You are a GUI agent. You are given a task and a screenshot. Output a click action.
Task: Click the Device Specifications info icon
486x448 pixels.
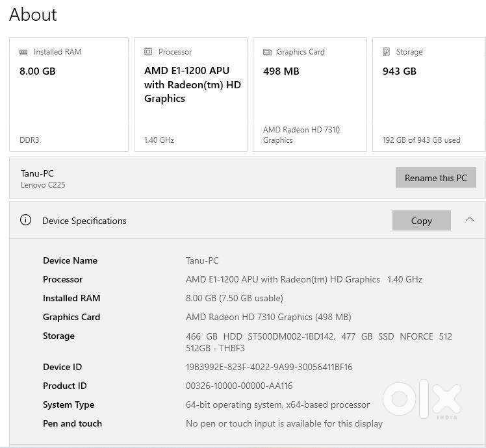tap(25, 220)
